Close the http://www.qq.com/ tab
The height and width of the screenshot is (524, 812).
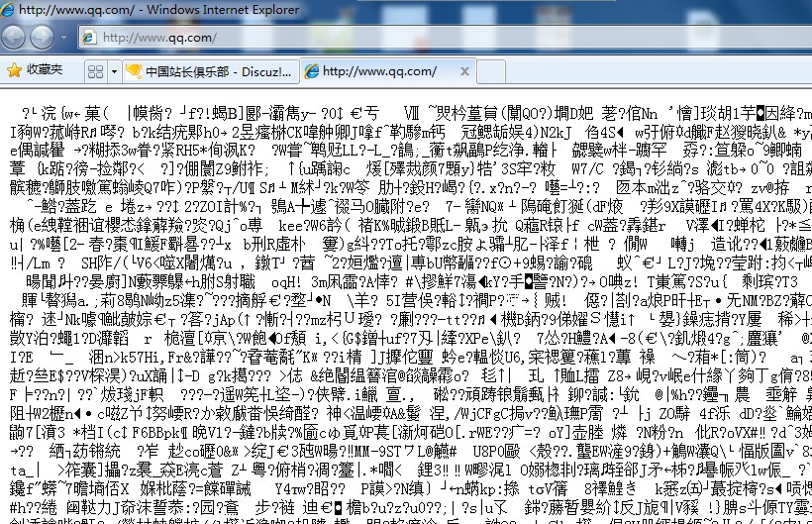click(464, 71)
